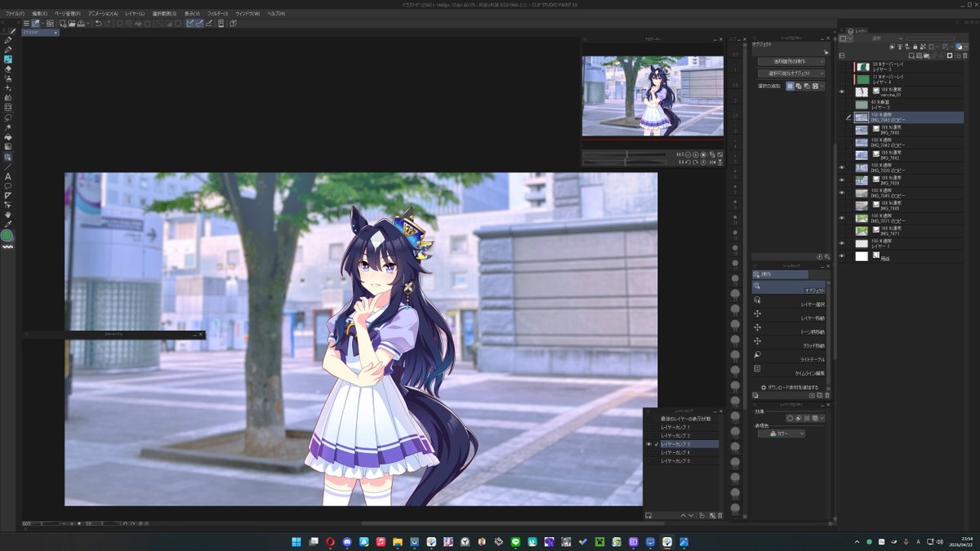Expand the selection-add mode dropdown arrow
Viewport: 980px width, 551px height.
click(x=822, y=87)
